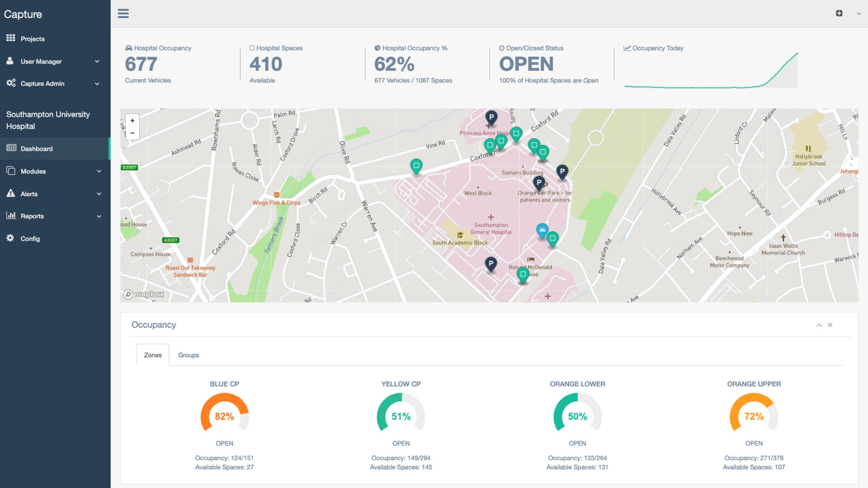The width and height of the screenshot is (868, 488).
Task: Collapse the Occupancy panel
Action: pos(819,325)
